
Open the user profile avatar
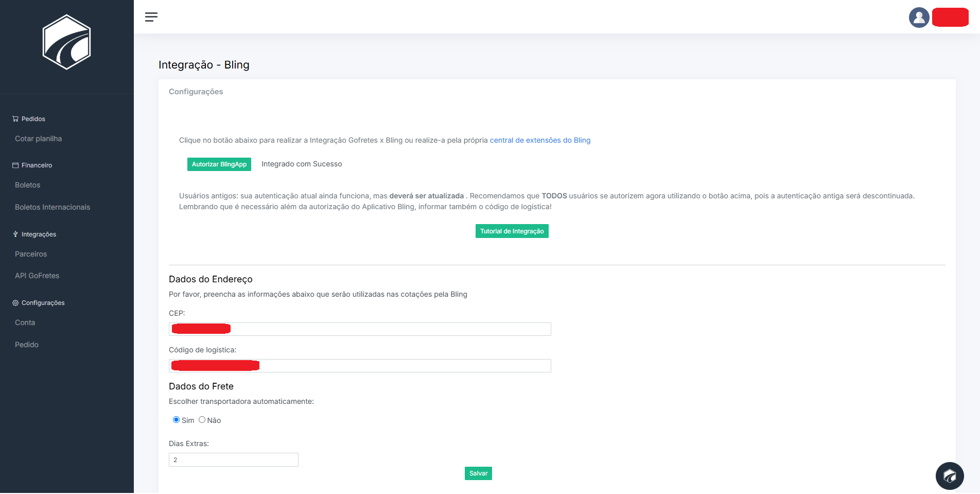click(919, 18)
